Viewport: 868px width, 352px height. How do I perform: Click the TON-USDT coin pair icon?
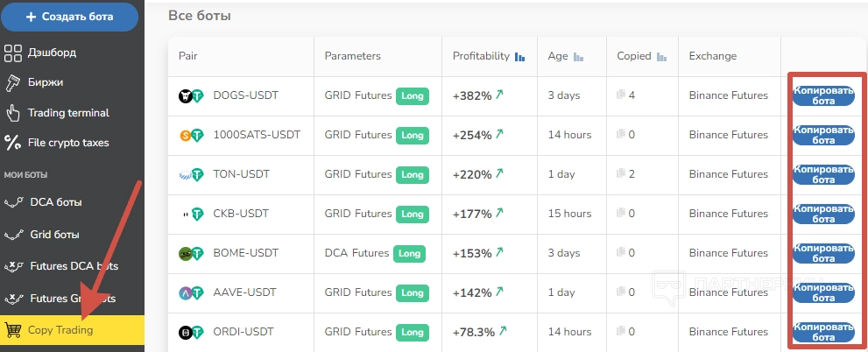pyautogui.click(x=192, y=174)
